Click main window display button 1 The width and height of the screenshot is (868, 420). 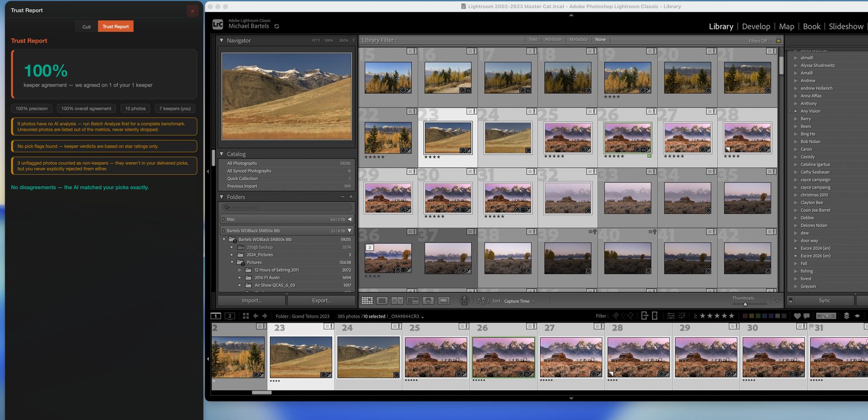(x=216, y=316)
